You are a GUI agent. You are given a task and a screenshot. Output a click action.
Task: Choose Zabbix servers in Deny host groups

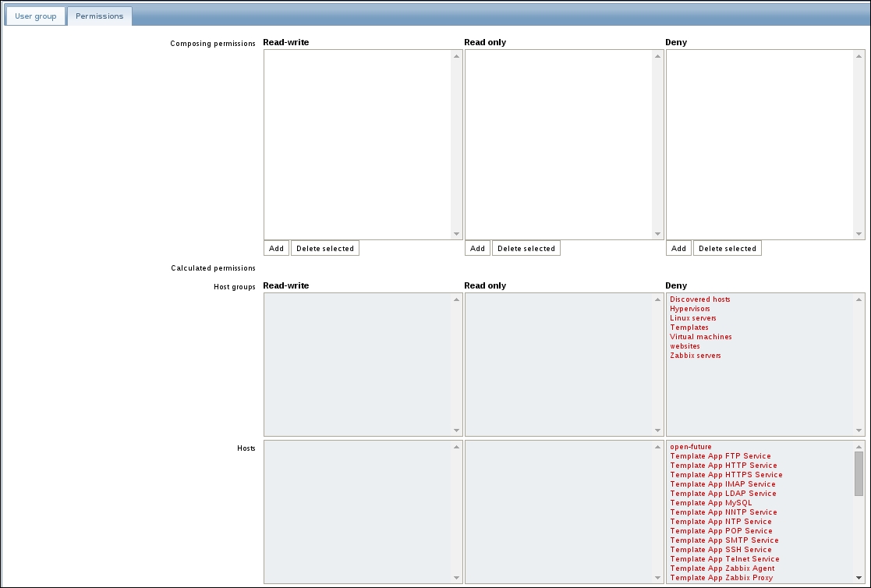[x=695, y=356]
